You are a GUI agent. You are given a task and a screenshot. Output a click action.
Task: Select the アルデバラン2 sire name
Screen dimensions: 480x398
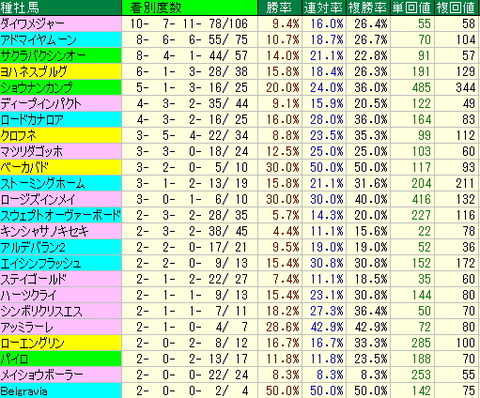[x=33, y=248]
